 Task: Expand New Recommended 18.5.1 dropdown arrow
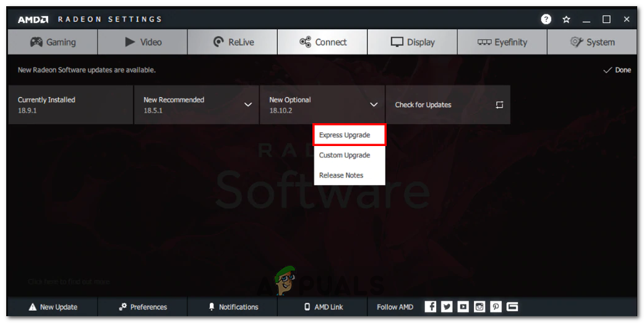pos(248,105)
